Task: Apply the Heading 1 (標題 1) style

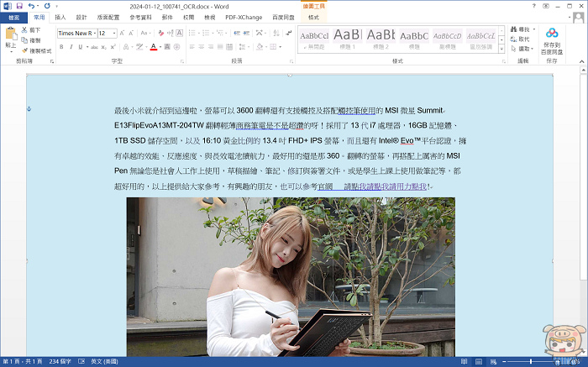Action: [347, 39]
